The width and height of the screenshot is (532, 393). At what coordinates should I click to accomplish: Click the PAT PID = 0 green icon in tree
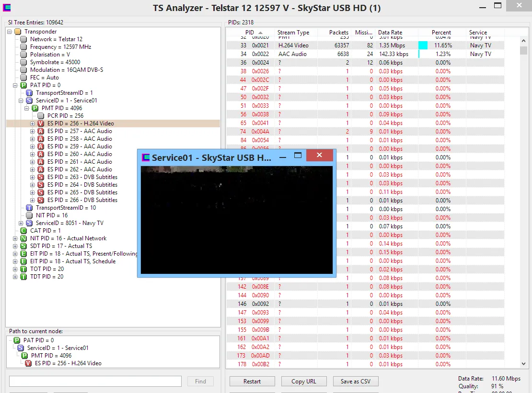click(x=23, y=85)
